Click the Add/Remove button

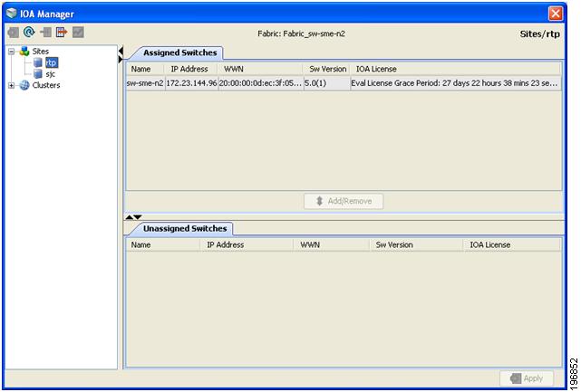click(344, 201)
